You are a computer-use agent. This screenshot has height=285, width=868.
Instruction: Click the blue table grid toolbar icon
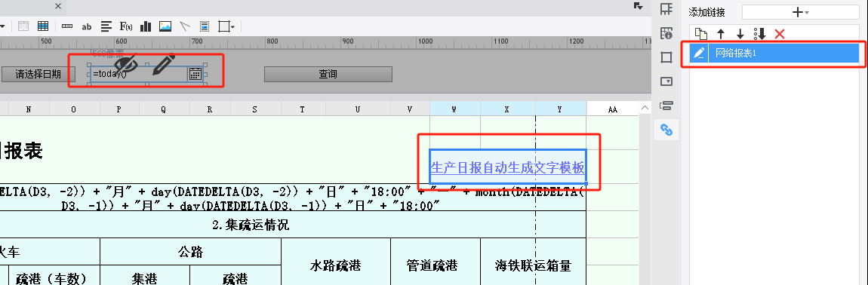tap(43, 26)
